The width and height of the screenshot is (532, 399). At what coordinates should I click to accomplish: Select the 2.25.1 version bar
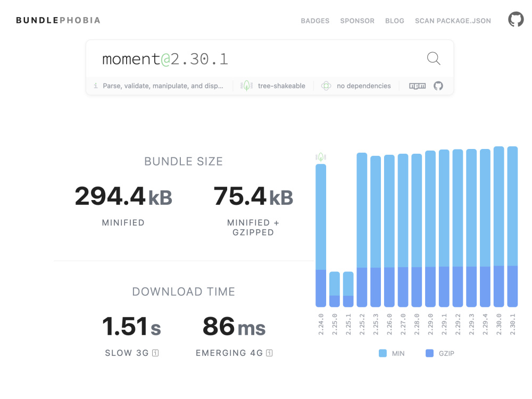[348, 289]
